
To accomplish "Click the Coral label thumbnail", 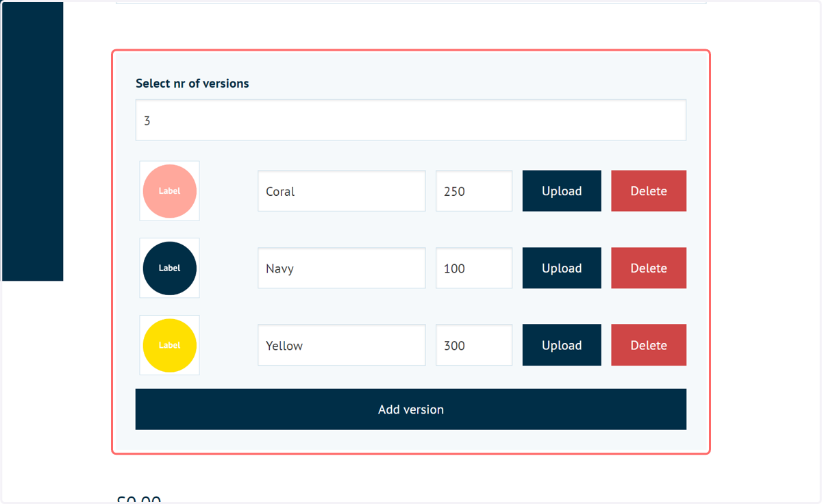I will pos(169,191).
